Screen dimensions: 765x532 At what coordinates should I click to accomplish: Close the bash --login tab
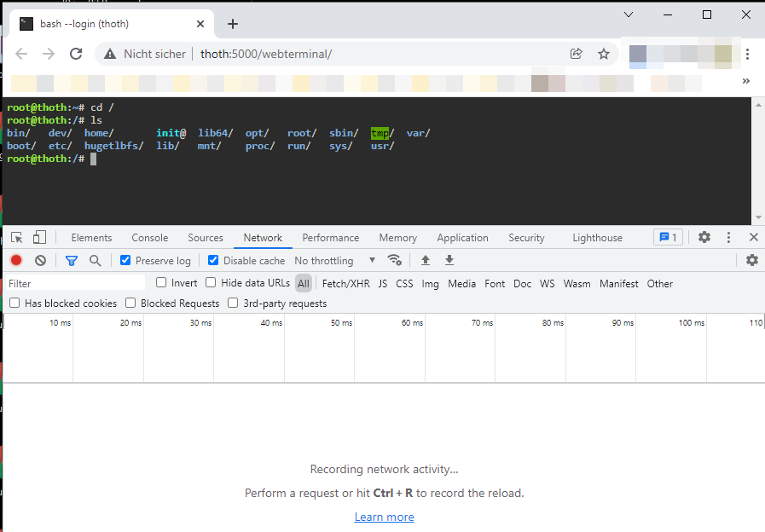click(200, 23)
